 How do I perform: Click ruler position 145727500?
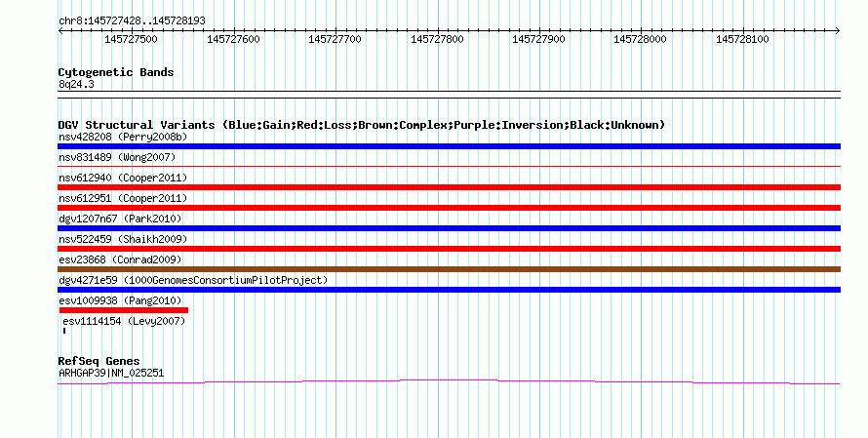[132, 39]
